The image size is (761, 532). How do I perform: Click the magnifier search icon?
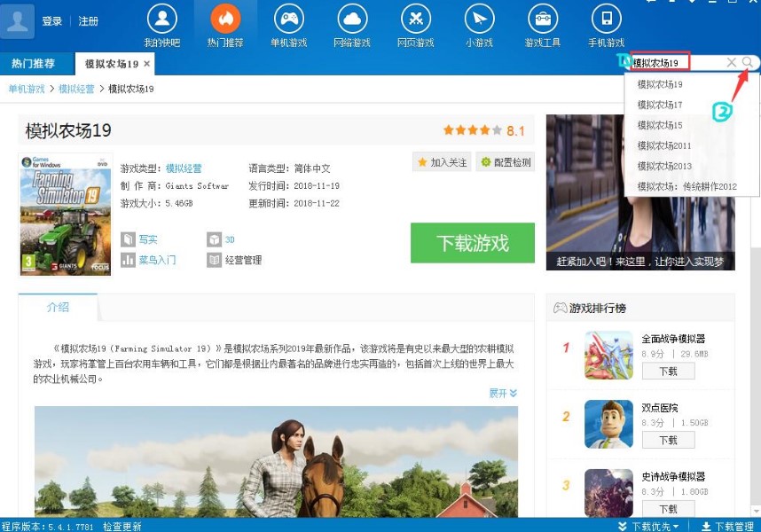pos(749,62)
